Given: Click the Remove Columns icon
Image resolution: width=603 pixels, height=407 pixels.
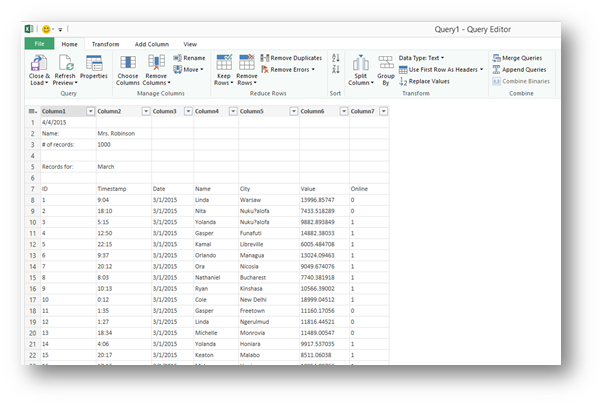Looking at the screenshot, I should [x=156, y=63].
